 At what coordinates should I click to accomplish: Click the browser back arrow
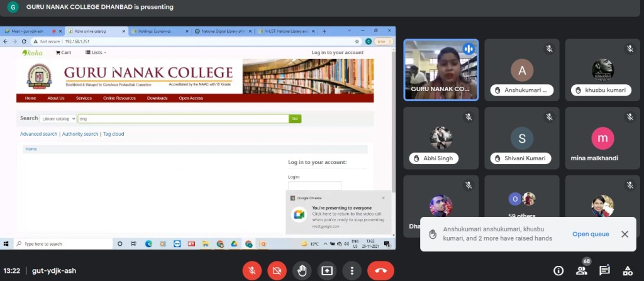5,41
